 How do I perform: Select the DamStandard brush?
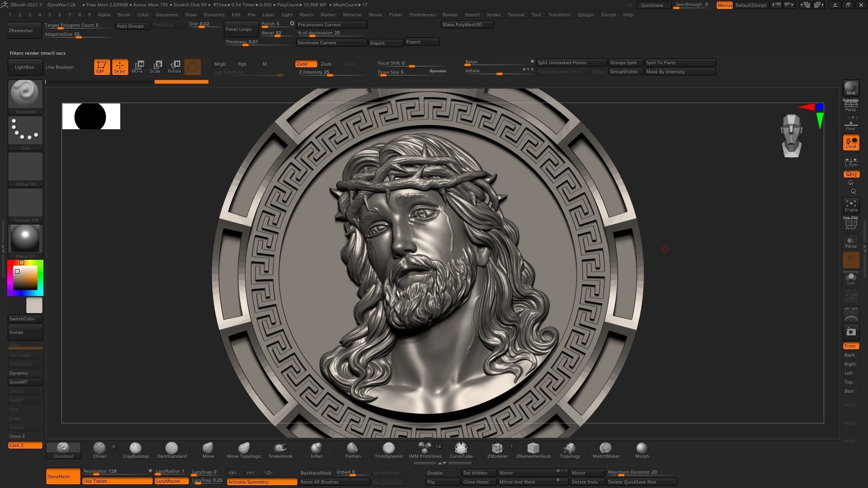tap(172, 450)
